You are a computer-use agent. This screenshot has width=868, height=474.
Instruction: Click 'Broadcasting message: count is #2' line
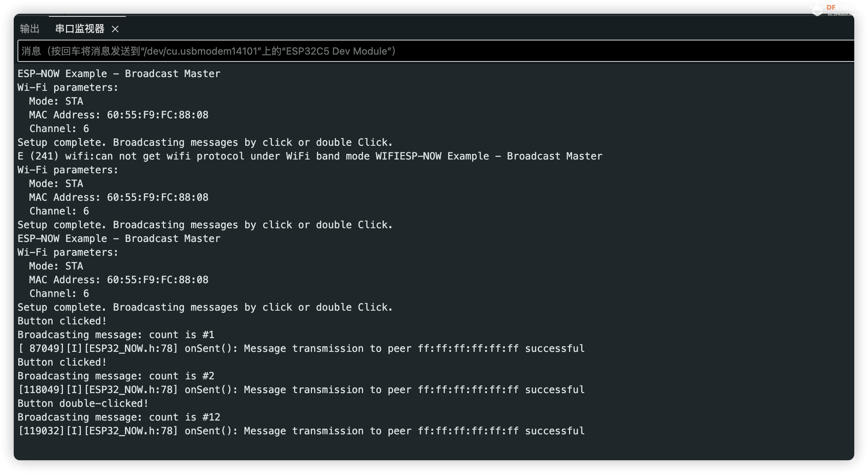pos(116,376)
